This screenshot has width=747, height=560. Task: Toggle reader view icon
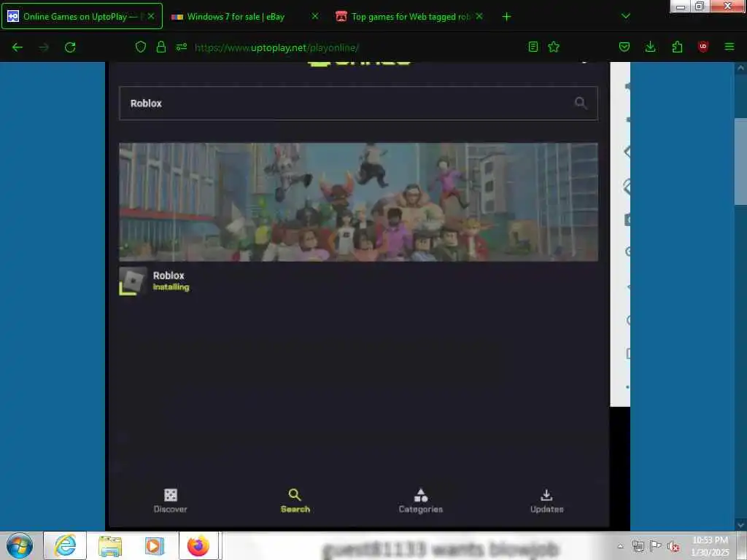[x=533, y=47]
